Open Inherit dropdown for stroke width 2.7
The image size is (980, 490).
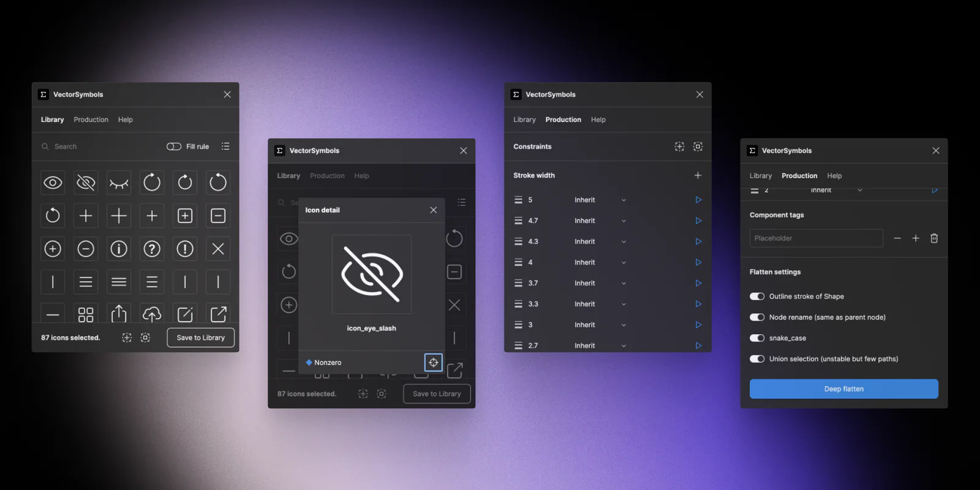600,345
